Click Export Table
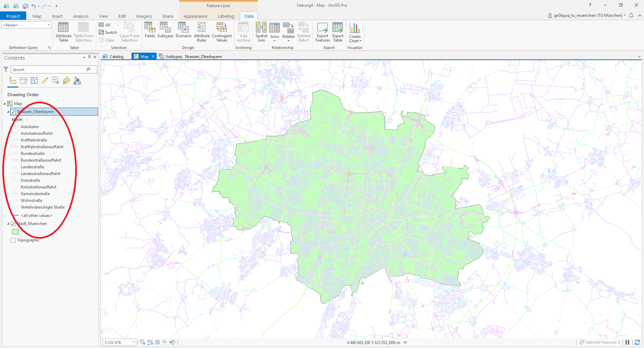The height and width of the screenshot is (348, 644). click(x=338, y=32)
